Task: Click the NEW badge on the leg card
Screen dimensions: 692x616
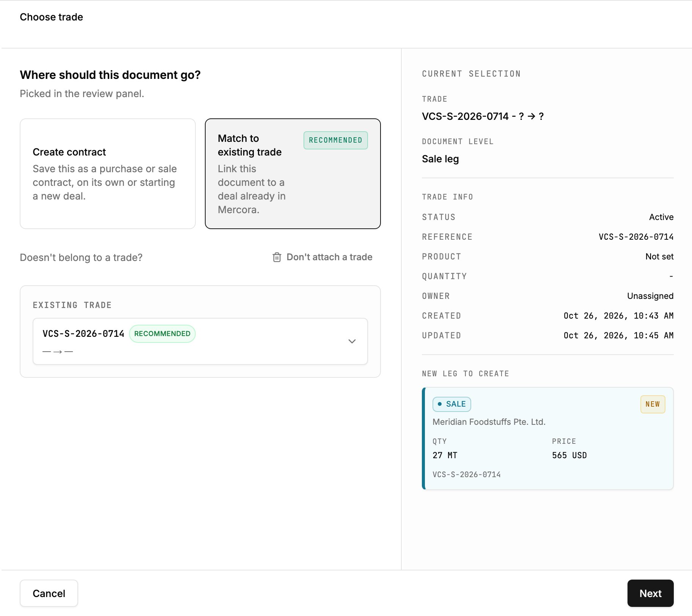Action: [x=653, y=404]
